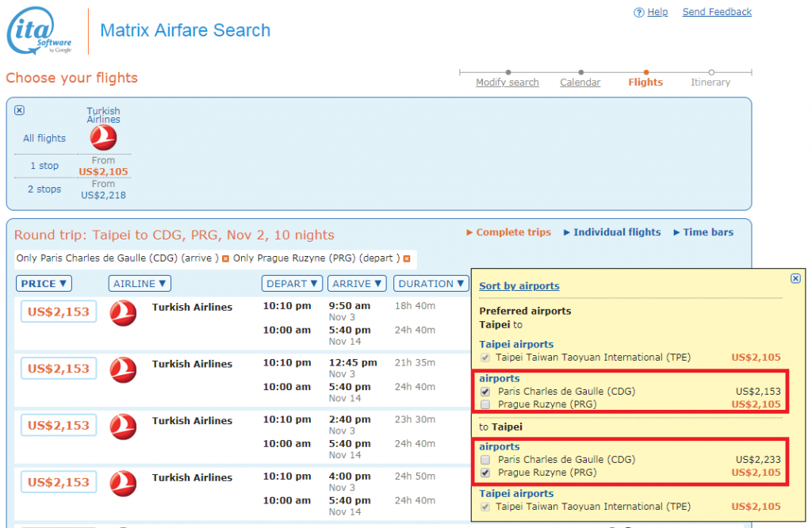Screen dimensions: 812x528
Task: Select US$2,153 price on 9:50 am flight
Action: coord(59,312)
